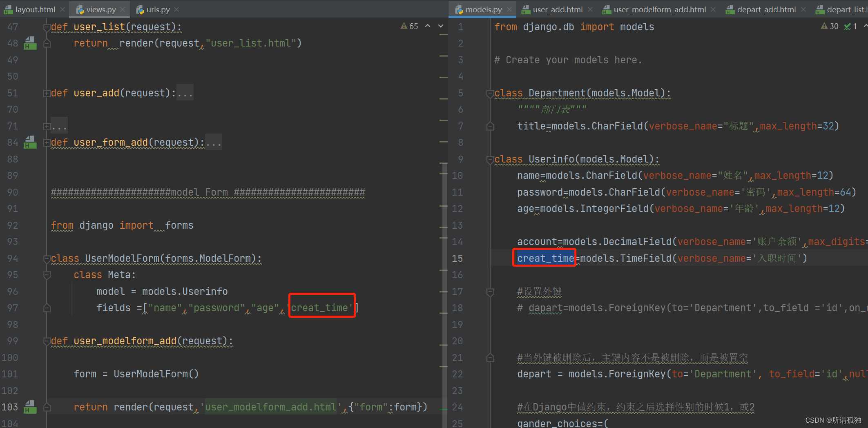The image size is (868, 428).
Task: Go to previous highlighted error in views.py
Action: point(428,26)
